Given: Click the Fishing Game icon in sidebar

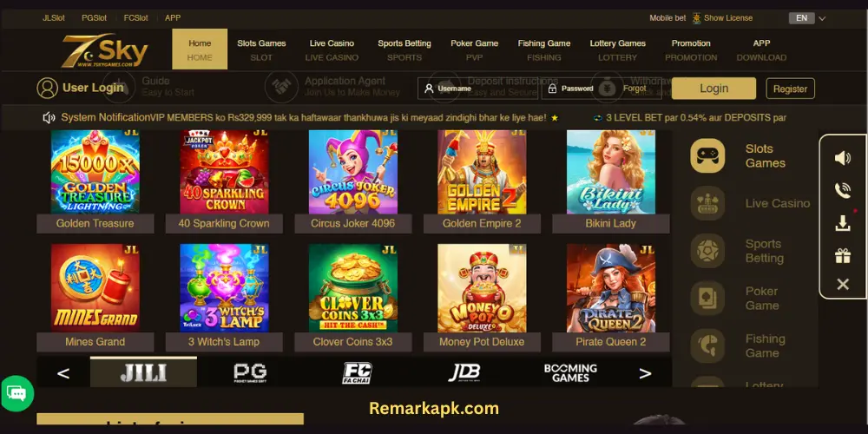Looking at the screenshot, I should coord(707,346).
